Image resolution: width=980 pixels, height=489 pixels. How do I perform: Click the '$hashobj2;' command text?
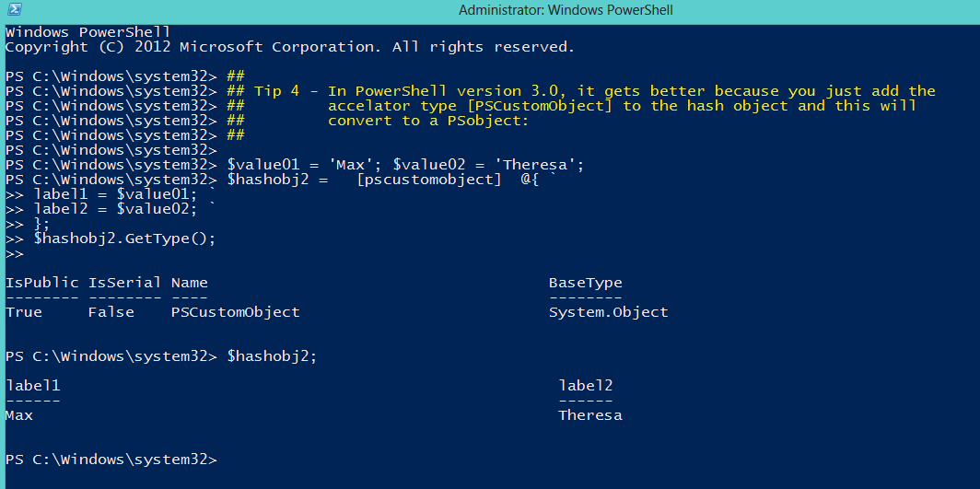point(273,356)
